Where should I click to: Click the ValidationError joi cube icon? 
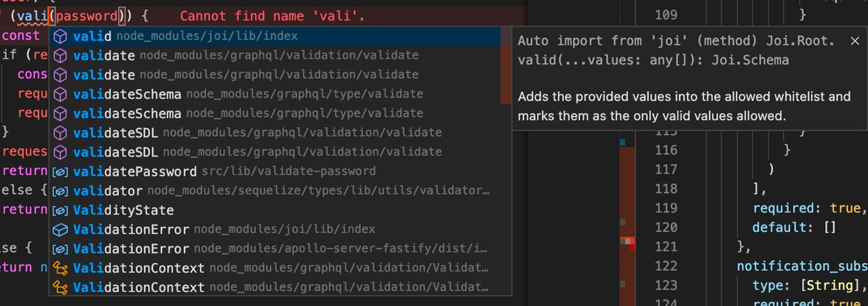pyautogui.click(x=60, y=229)
